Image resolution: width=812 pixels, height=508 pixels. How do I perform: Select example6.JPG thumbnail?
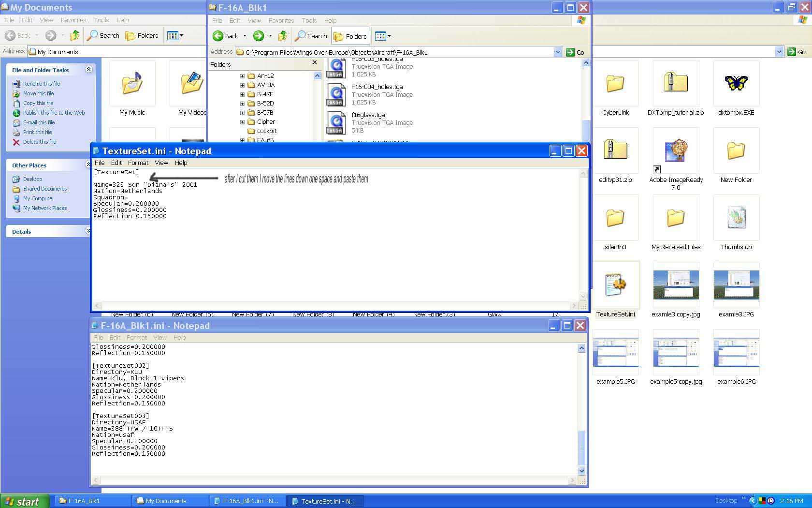click(736, 352)
